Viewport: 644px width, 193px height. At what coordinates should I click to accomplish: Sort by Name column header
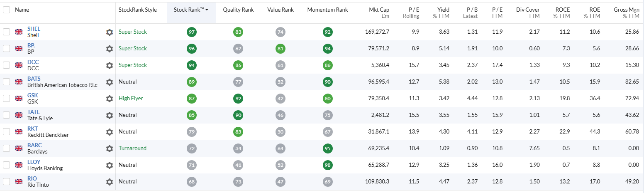click(22, 10)
